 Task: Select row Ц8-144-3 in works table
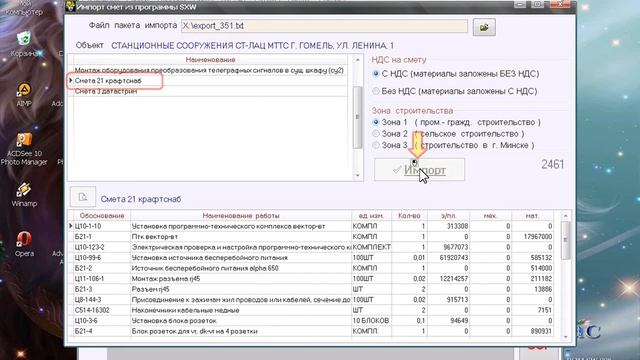[312, 300]
